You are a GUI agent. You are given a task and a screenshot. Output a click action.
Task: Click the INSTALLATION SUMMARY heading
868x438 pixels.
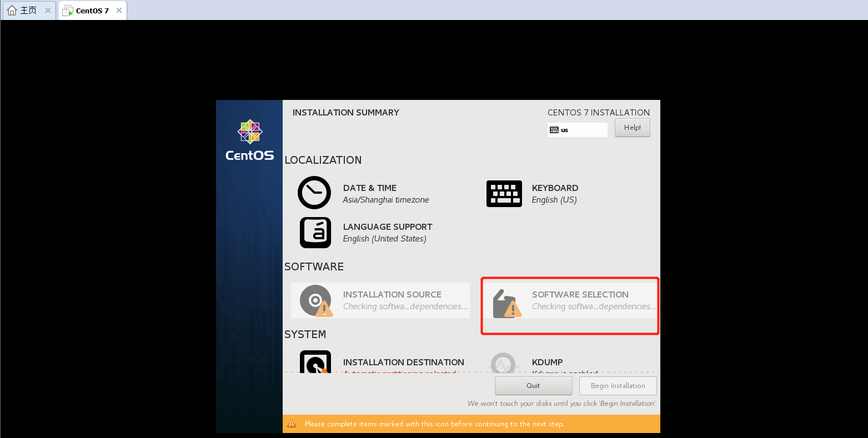click(346, 112)
